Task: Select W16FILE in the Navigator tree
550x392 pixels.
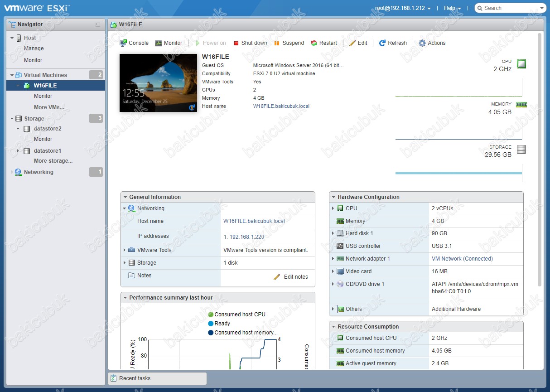Action: pos(56,86)
